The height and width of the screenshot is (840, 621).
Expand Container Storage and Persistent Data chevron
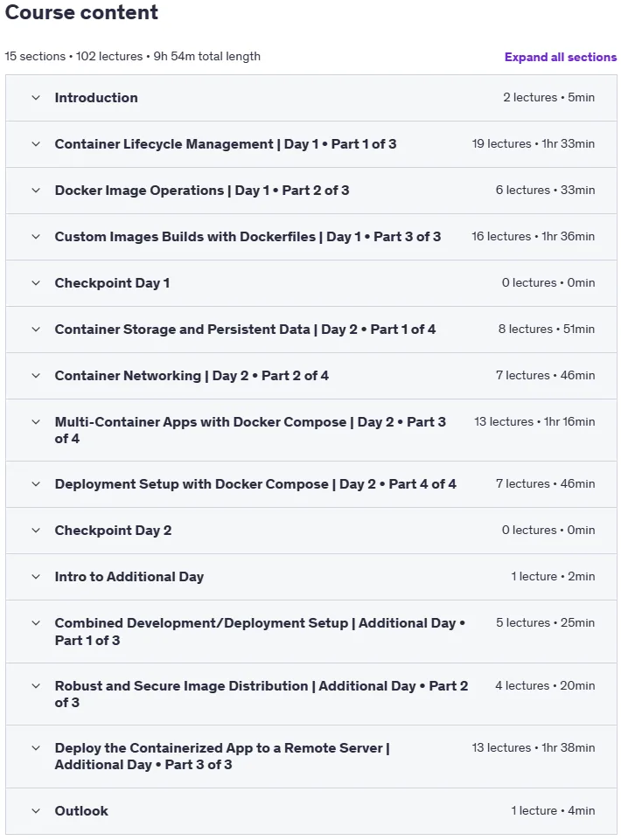36,329
